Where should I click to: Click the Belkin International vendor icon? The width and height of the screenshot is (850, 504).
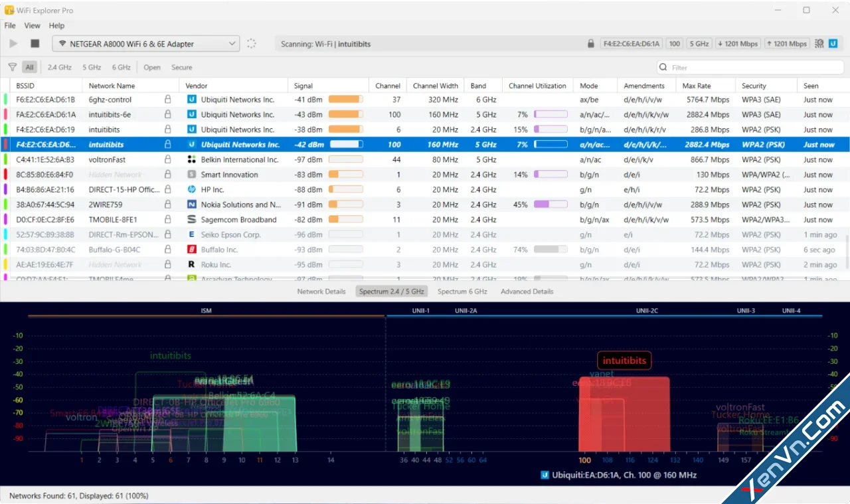(192, 159)
